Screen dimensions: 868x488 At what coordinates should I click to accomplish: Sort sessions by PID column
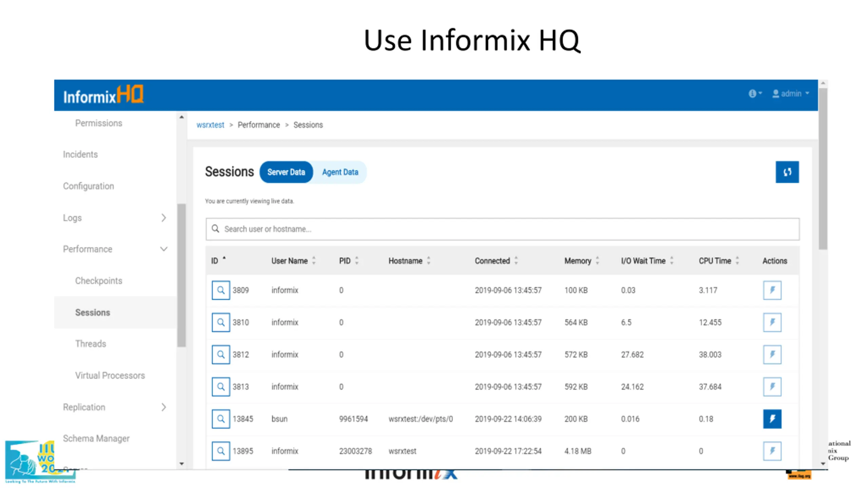[x=349, y=261]
